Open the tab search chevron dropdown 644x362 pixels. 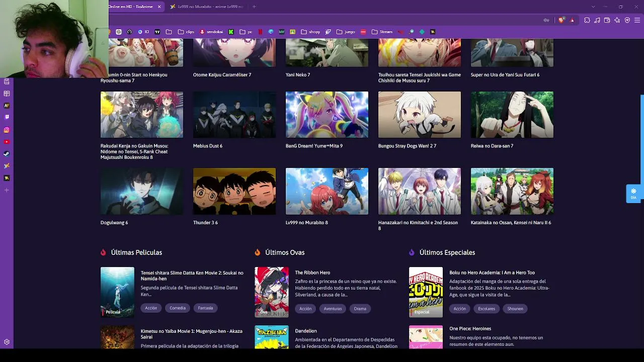tap(593, 7)
